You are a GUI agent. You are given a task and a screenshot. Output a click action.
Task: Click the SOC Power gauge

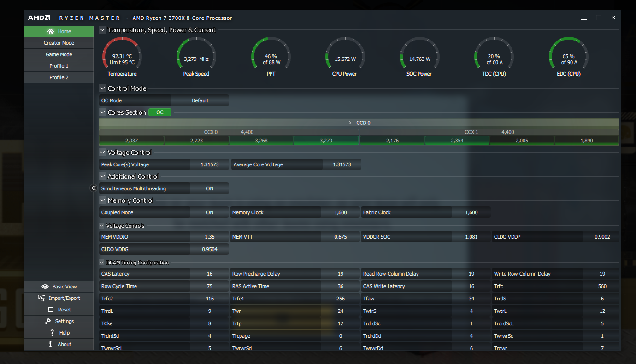coord(419,57)
